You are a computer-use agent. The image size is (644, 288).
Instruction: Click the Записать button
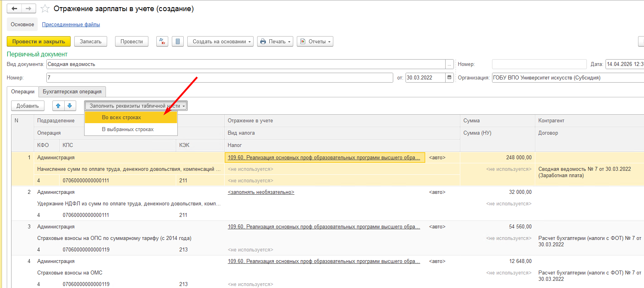[90, 41]
